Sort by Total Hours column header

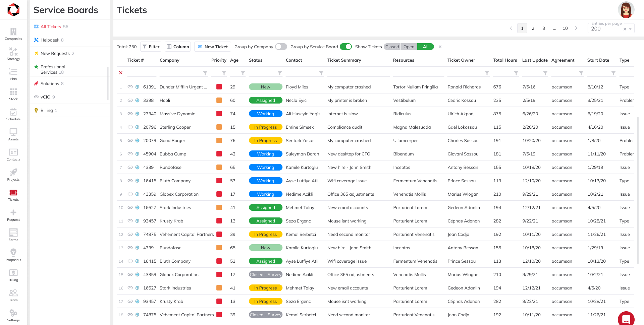505,60
